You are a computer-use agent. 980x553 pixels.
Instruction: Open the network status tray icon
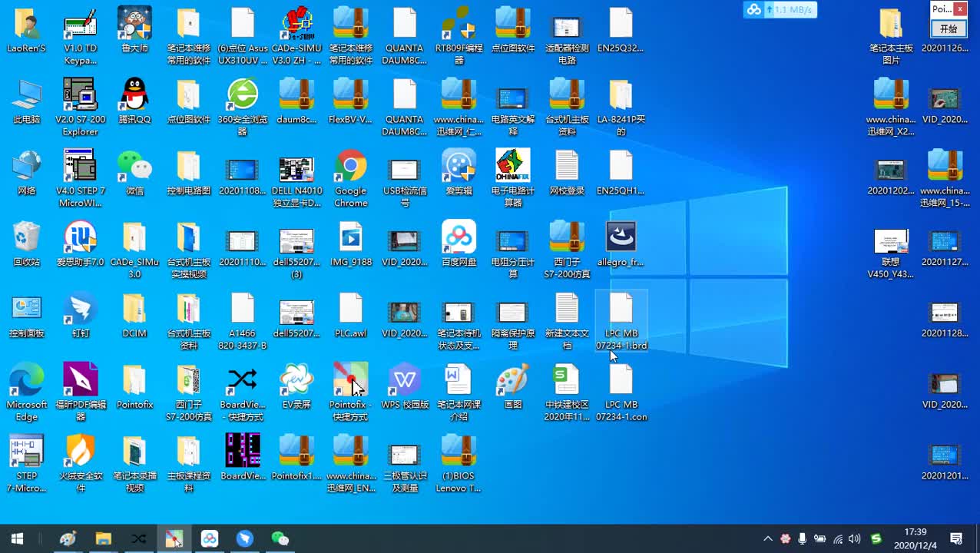click(838, 538)
